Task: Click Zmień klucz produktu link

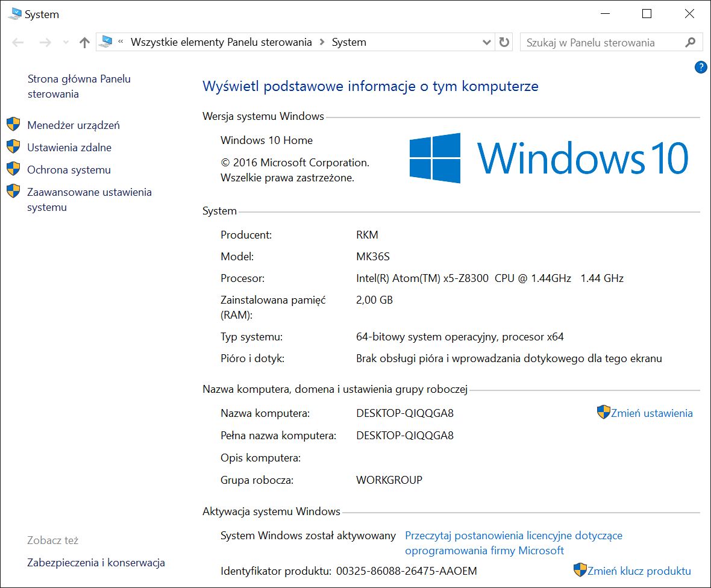Action: coord(639,571)
